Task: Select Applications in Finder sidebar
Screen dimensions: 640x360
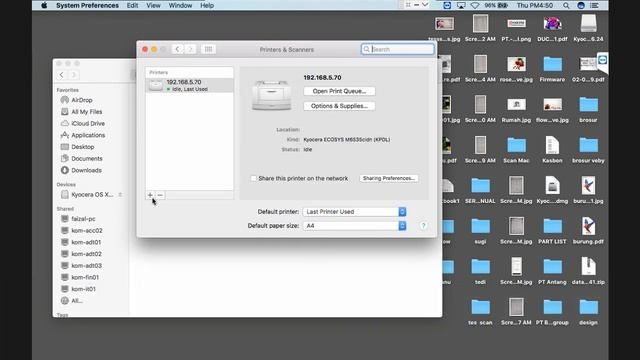Action: [88, 135]
